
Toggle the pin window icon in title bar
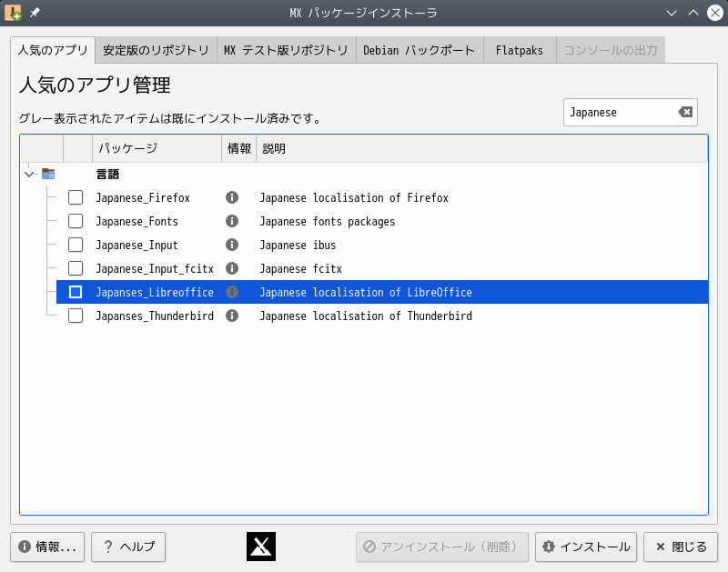point(35,13)
